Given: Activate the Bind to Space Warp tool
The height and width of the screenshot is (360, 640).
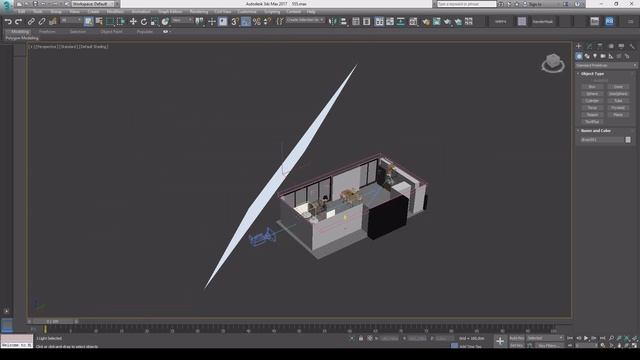Looking at the screenshot, I should click(53, 22).
